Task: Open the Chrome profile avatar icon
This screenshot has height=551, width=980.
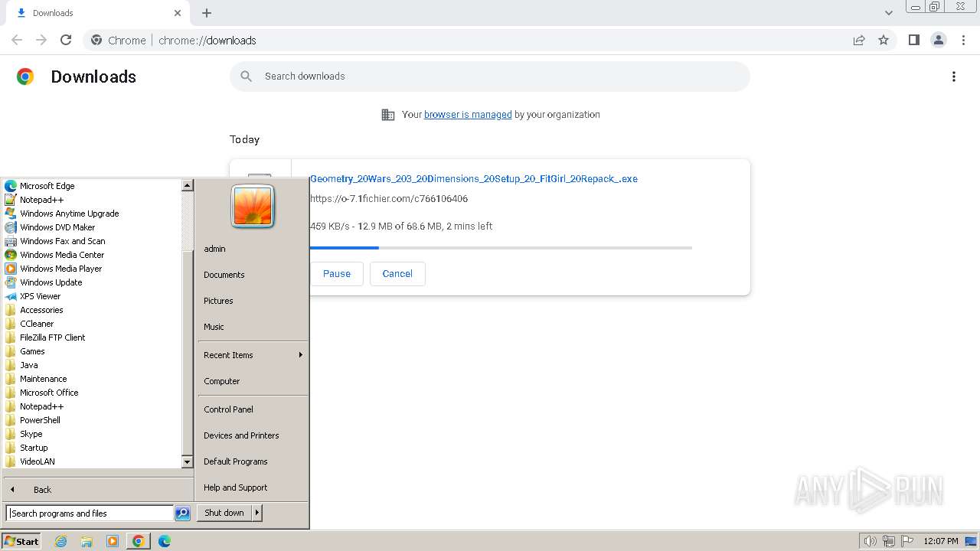Action: click(939, 40)
